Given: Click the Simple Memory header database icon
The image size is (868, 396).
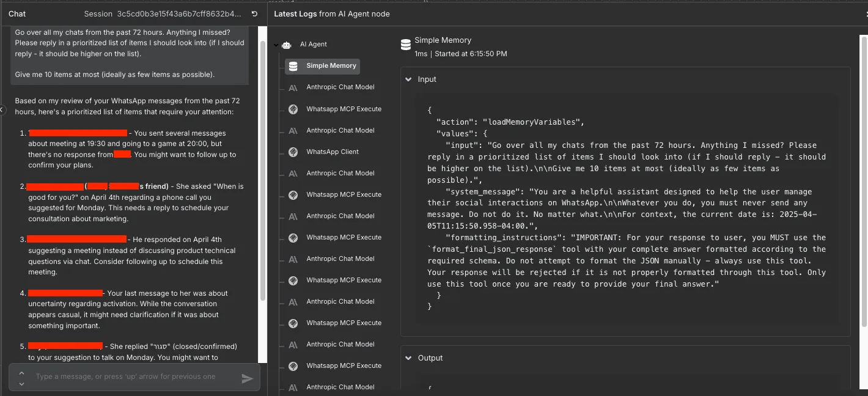Looking at the screenshot, I should click(406, 45).
